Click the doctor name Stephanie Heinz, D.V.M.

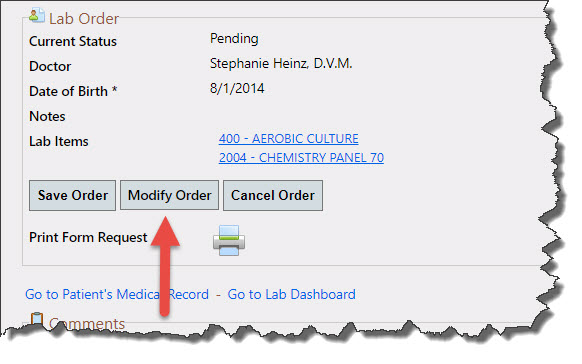coord(281,63)
